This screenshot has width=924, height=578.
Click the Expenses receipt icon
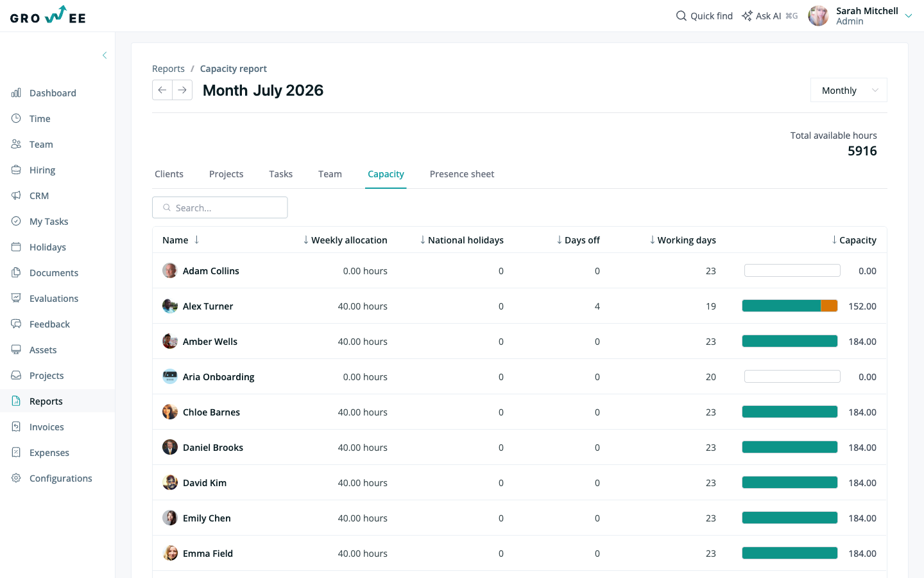(16, 453)
